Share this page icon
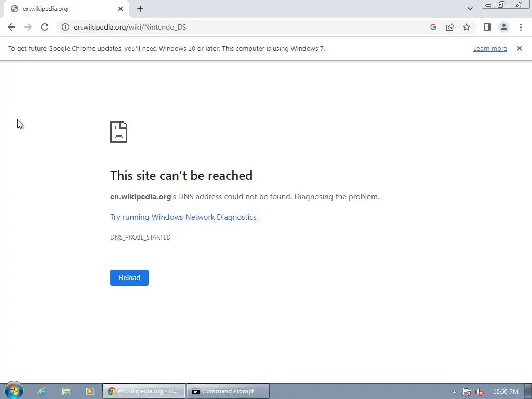Image resolution: width=532 pixels, height=399 pixels. (450, 27)
